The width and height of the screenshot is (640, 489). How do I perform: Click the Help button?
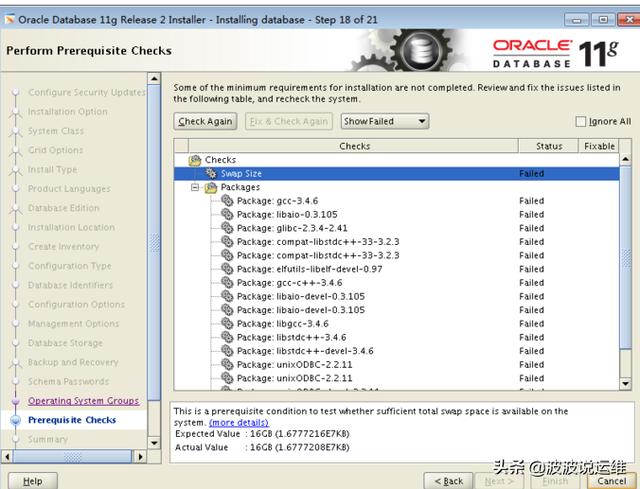[33, 482]
